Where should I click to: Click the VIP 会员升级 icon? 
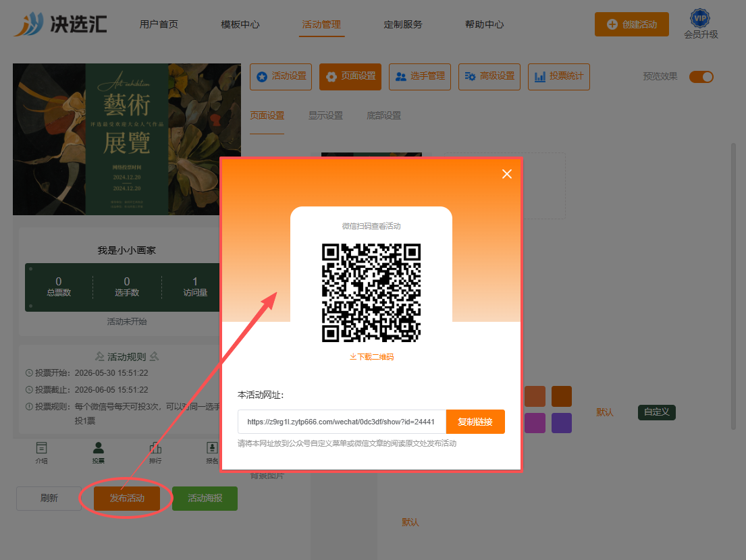[701, 24]
